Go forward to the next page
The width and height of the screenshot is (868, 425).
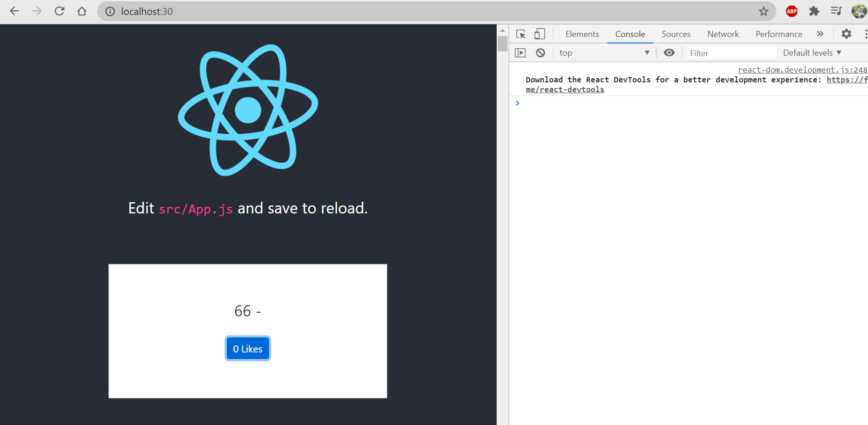(x=37, y=11)
